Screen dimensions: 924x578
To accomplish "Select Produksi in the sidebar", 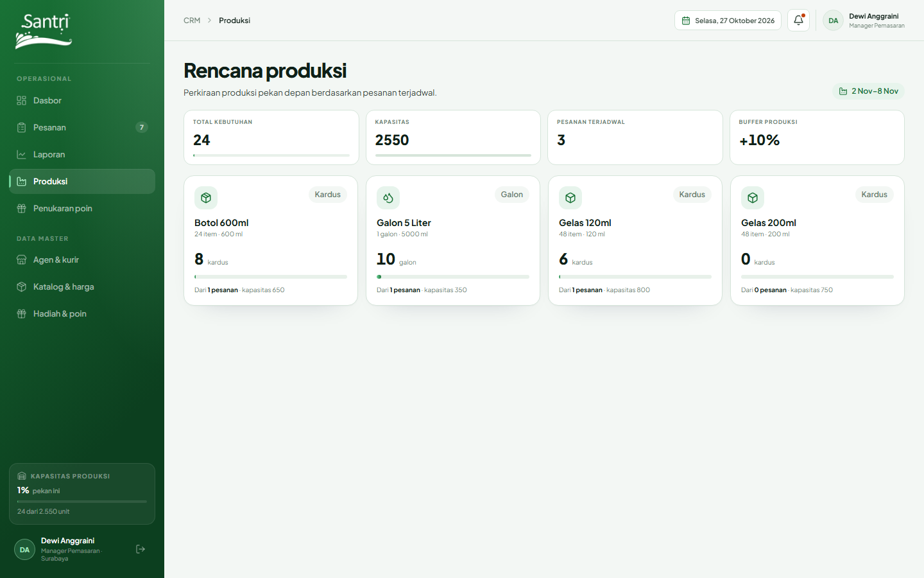I will click(x=82, y=182).
